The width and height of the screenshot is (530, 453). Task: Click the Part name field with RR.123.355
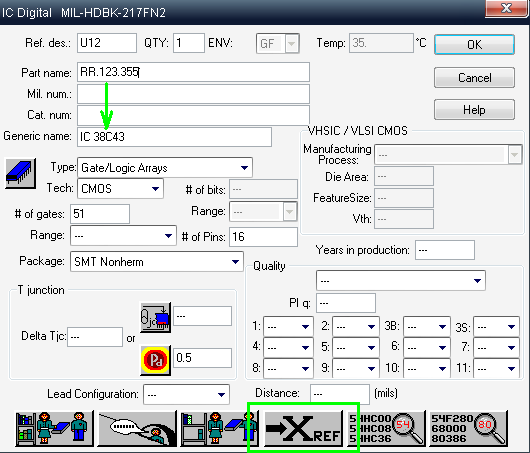click(193, 72)
